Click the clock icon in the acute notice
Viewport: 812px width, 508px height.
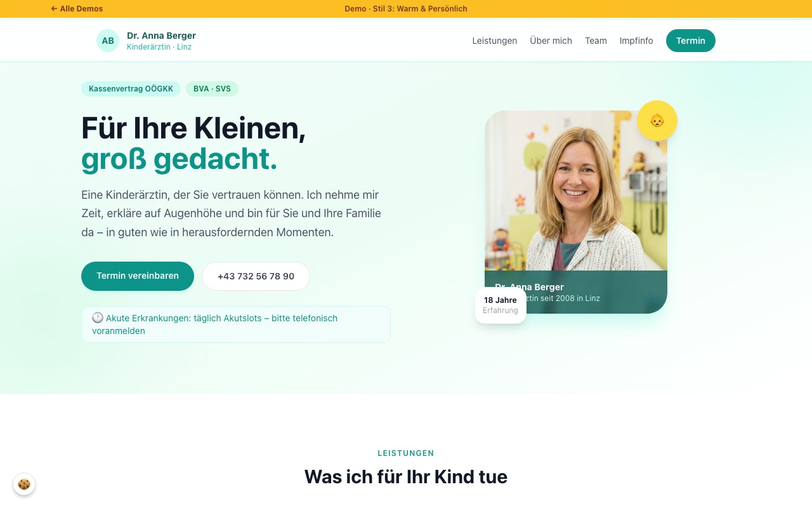98,317
